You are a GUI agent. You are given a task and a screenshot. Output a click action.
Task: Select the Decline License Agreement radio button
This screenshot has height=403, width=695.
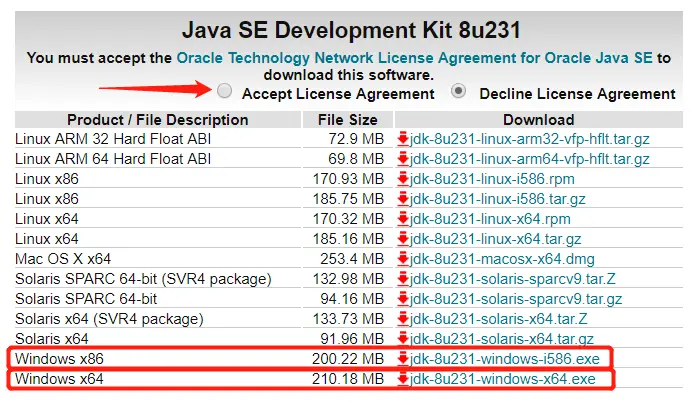point(458,91)
